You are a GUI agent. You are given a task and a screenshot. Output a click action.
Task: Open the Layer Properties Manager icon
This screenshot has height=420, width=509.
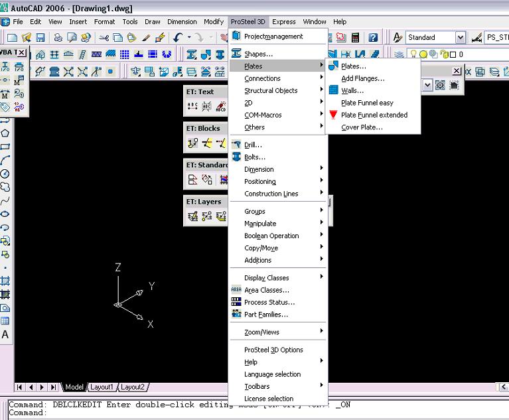click(x=399, y=54)
